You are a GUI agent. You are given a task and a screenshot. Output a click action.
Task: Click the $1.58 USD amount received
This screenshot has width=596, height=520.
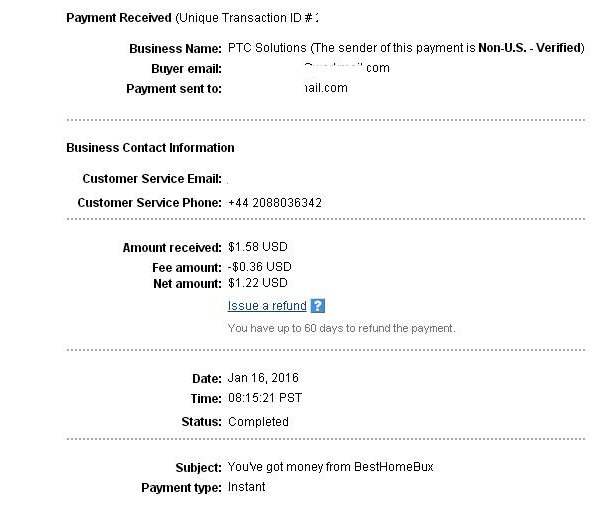(x=258, y=247)
